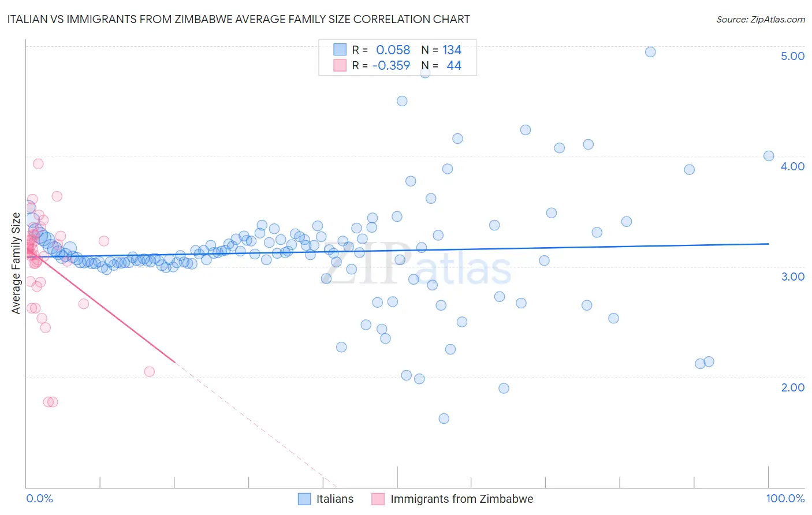Click the highest blue data point near 5.00
Image resolution: width=812 pixels, height=515 pixels.
click(x=650, y=52)
